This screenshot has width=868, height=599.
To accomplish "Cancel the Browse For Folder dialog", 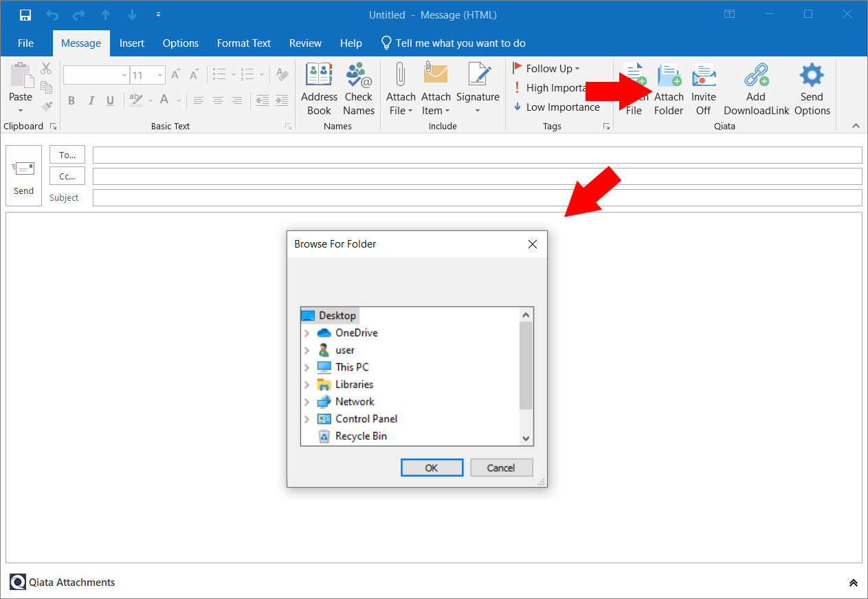I will click(501, 467).
